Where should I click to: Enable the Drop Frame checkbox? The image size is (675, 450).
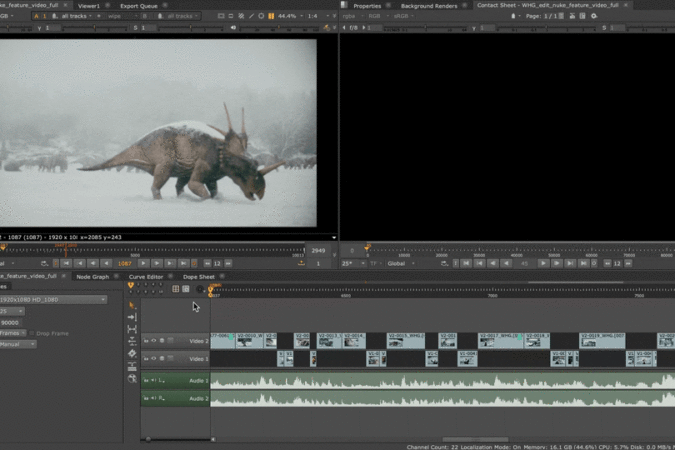[x=32, y=333]
